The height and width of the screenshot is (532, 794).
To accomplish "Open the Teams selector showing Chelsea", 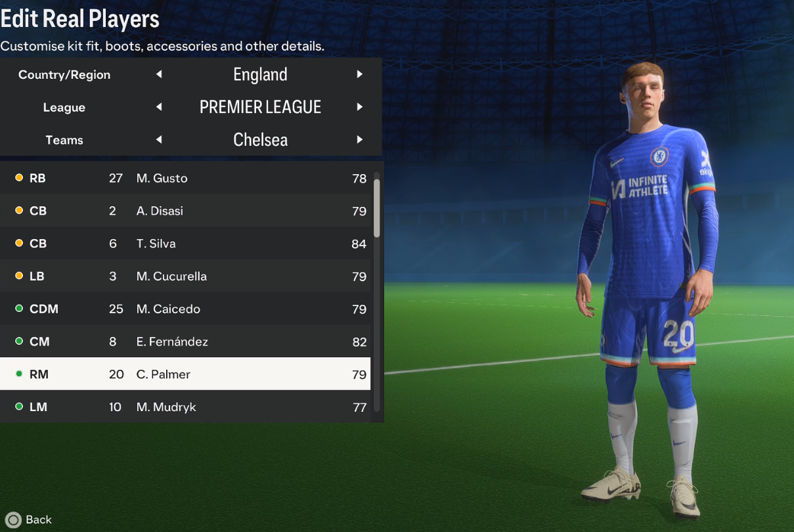I will [x=190, y=139].
